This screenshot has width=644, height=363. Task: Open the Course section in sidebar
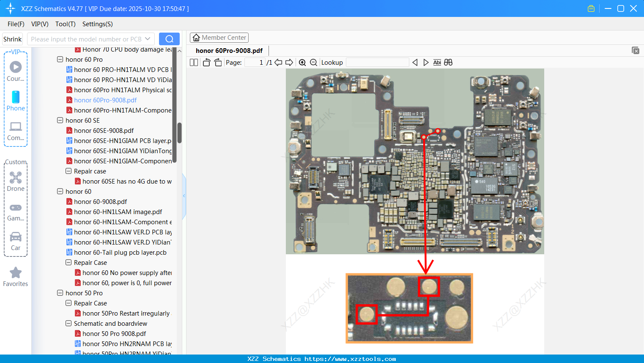click(16, 71)
